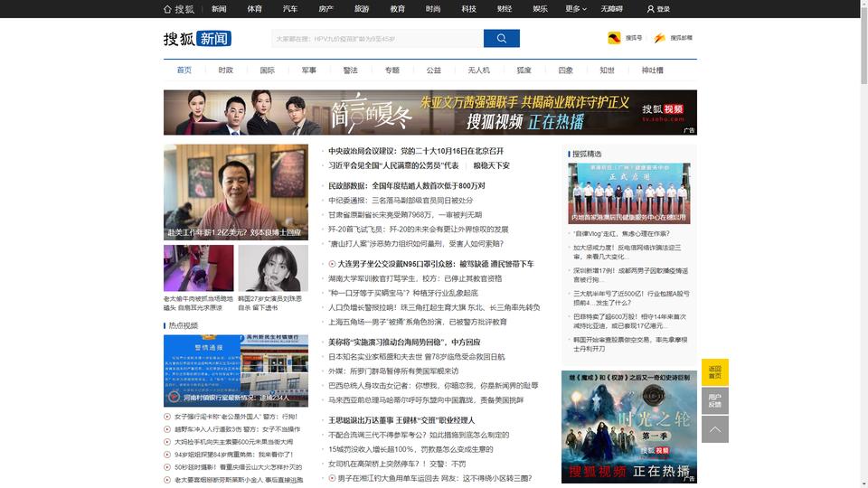Switch to the 军事 tab

point(309,70)
